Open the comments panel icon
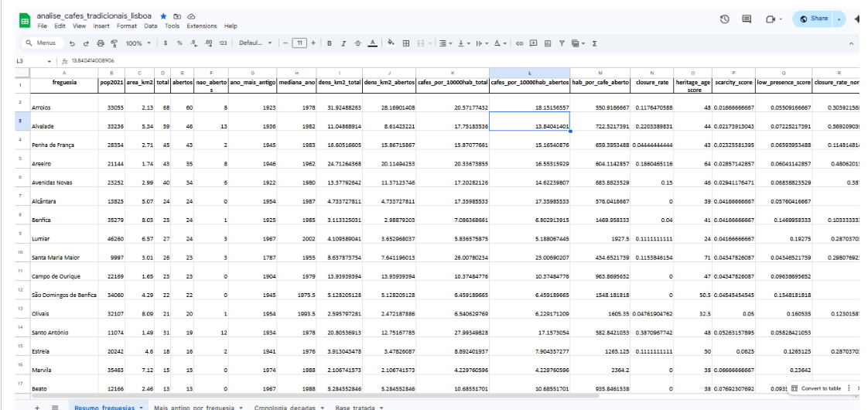868x410 pixels. click(x=747, y=19)
